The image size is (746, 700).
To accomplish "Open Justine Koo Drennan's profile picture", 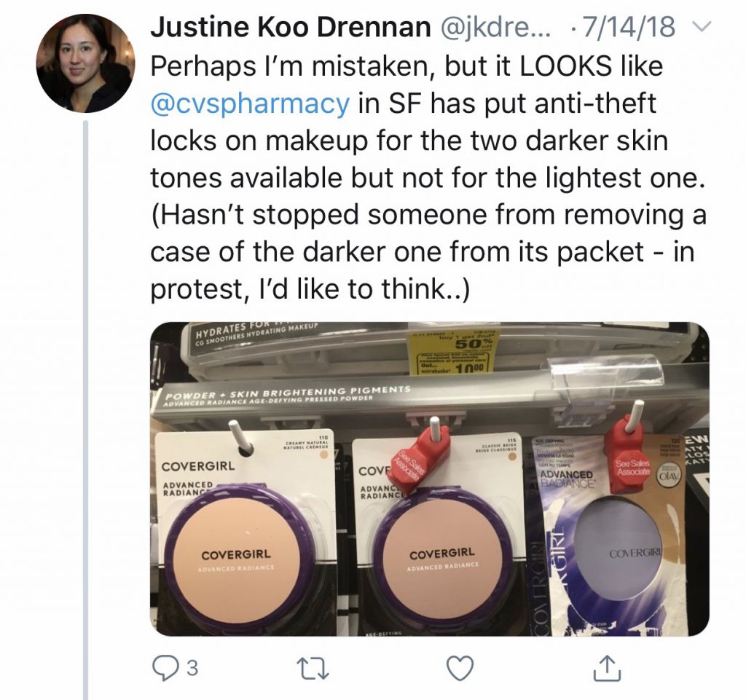I will (86, 63).
